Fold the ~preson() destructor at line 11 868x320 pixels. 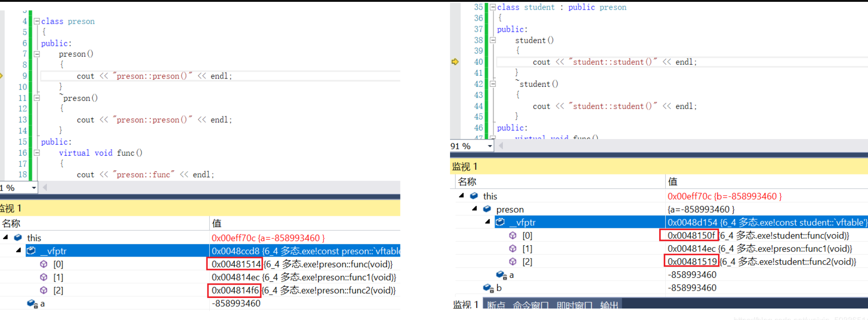pos(37,98)
